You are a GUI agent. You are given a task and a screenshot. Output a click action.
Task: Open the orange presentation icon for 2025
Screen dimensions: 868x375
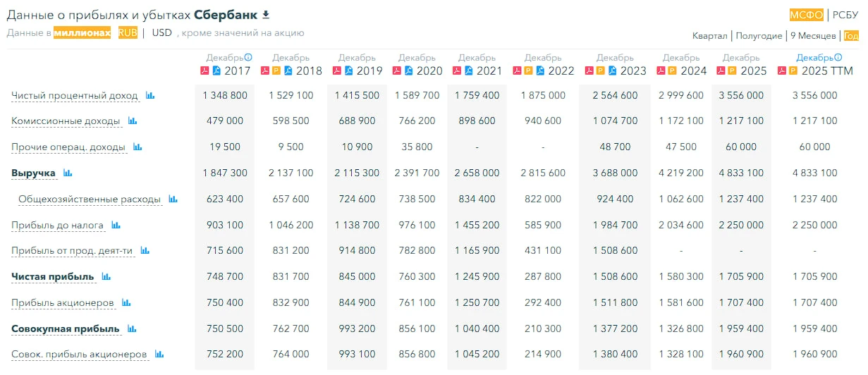click(732, 70)
